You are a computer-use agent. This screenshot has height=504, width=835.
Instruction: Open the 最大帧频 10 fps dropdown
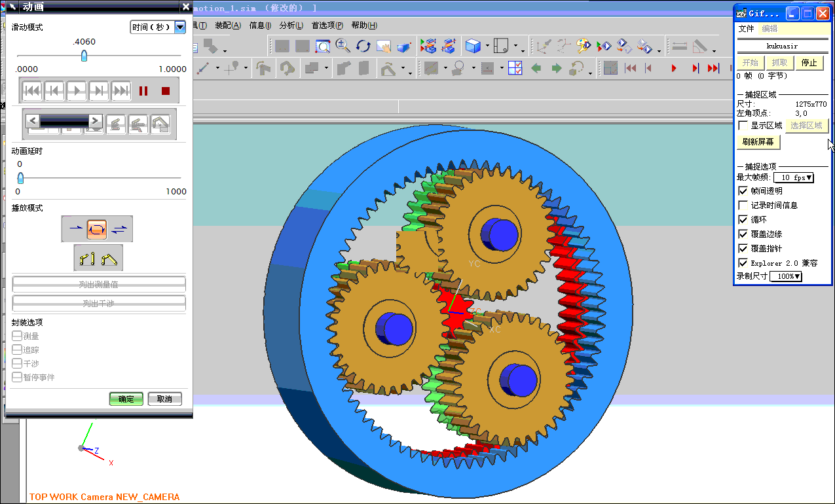(x=793, y=177)
